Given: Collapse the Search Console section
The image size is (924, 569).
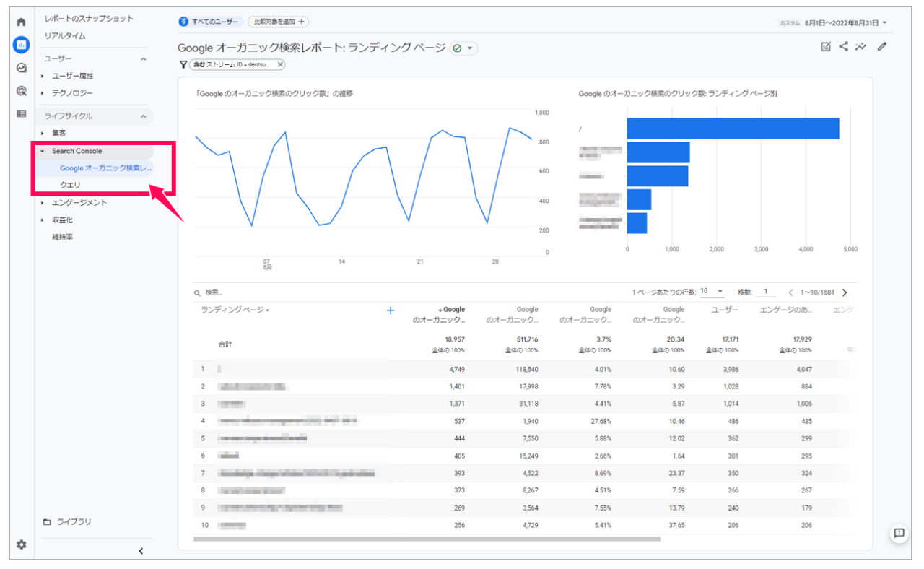Looking at the screenshot, I should click(43, 151).
